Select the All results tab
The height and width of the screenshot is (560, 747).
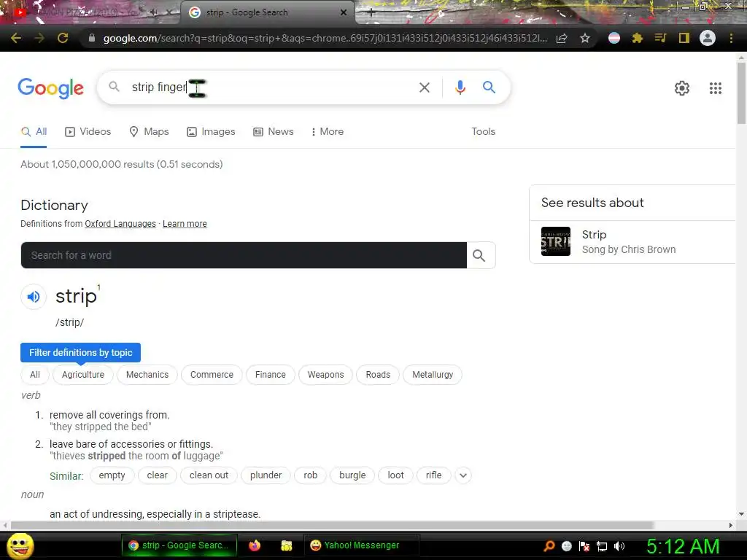click(x=34, y=132)
